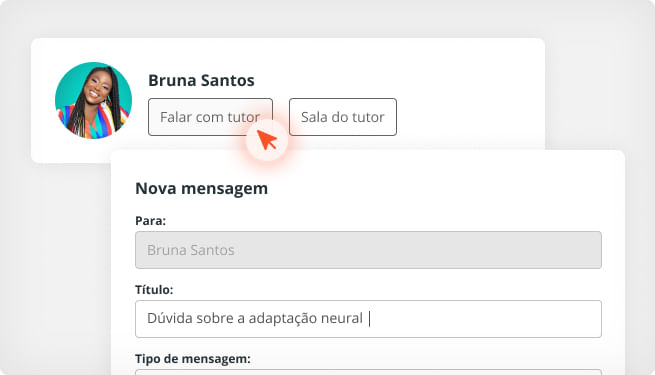Select the Bruna Santos name heading
This screenshot has width=655, height=375.
click(x=201, y=80)
